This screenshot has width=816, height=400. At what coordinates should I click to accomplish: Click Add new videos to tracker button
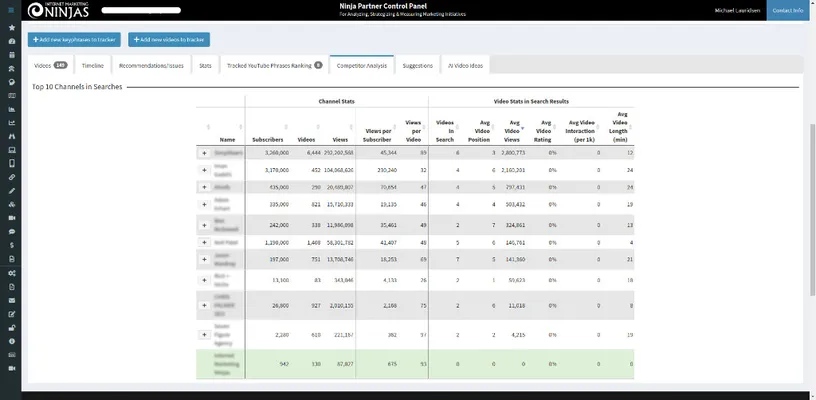pyautogui.click(x=168, y=40)
